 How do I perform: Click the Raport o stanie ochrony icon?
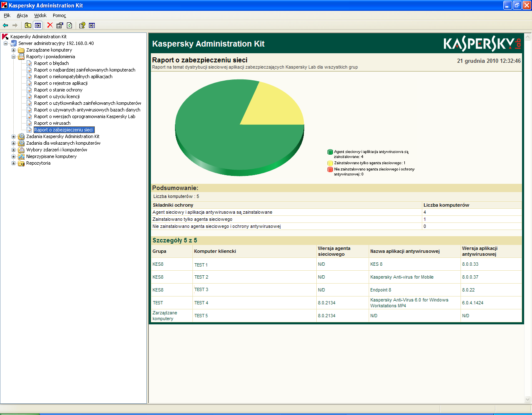29,90
